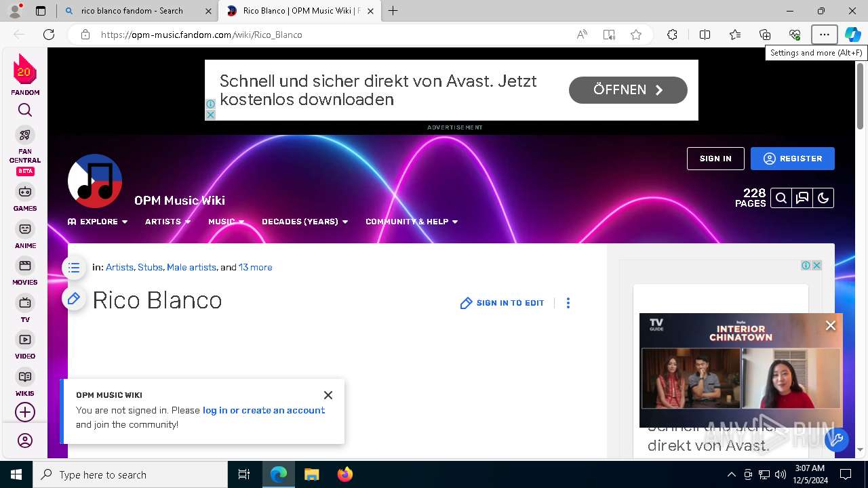Open the wiki discussions icon

point(802,198)
